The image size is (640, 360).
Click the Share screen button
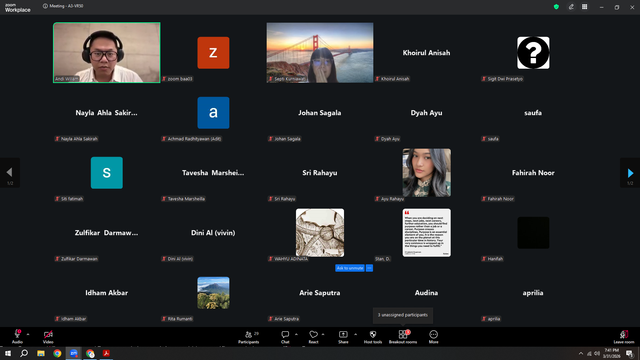[x=343, y=336]
